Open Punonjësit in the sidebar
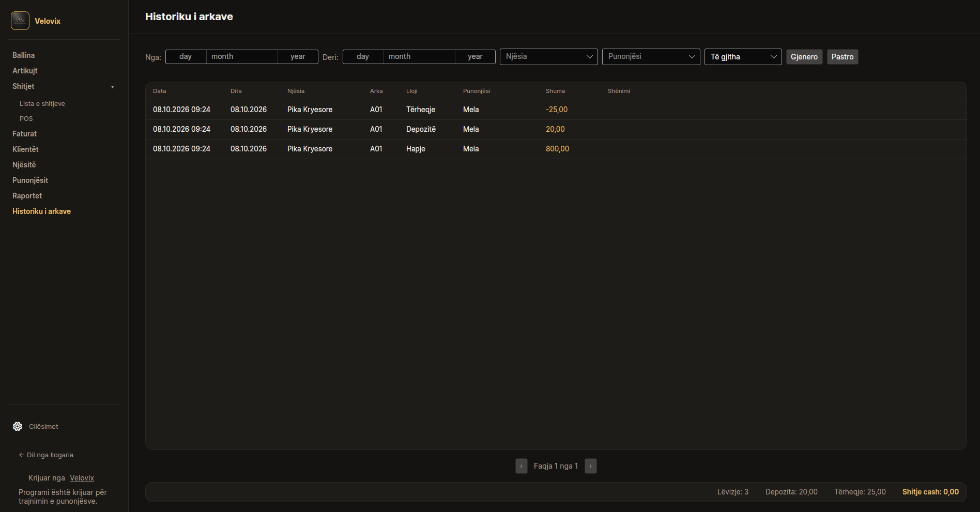Image resolution: width=980 pixels, height=512 pixels. pyautogui.click(x=30, y=180)
